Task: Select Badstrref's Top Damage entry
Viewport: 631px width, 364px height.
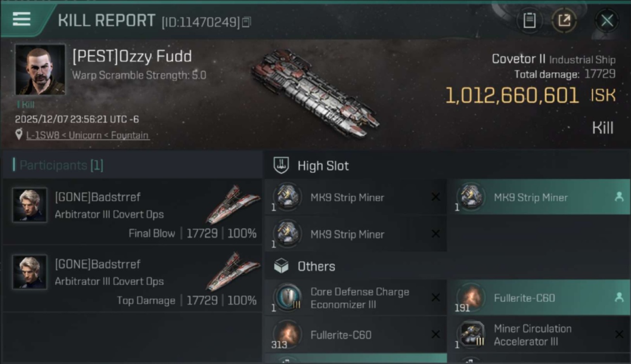Action: [132, 281]
